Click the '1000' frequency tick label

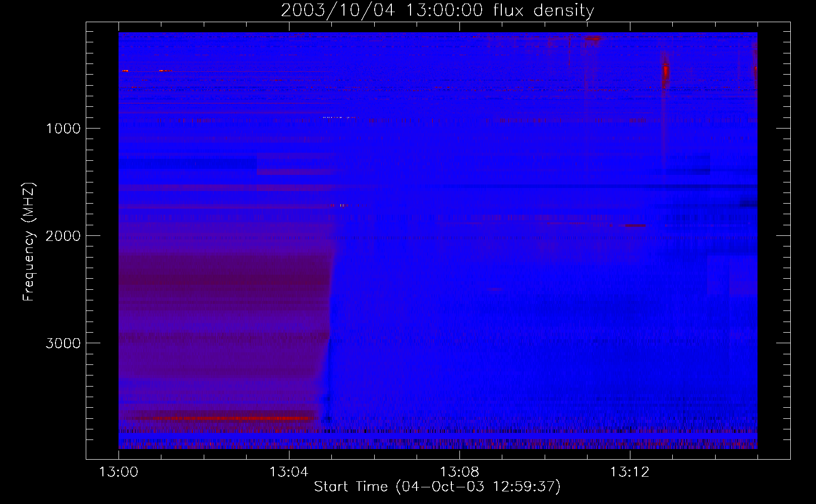(63, 129)
